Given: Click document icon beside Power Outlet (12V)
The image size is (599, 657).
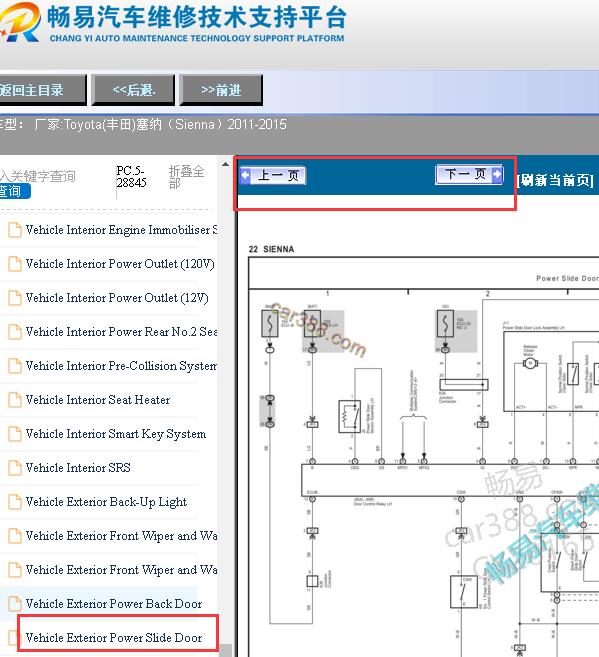Looking at the screenshot, I should tap(15, 298).
